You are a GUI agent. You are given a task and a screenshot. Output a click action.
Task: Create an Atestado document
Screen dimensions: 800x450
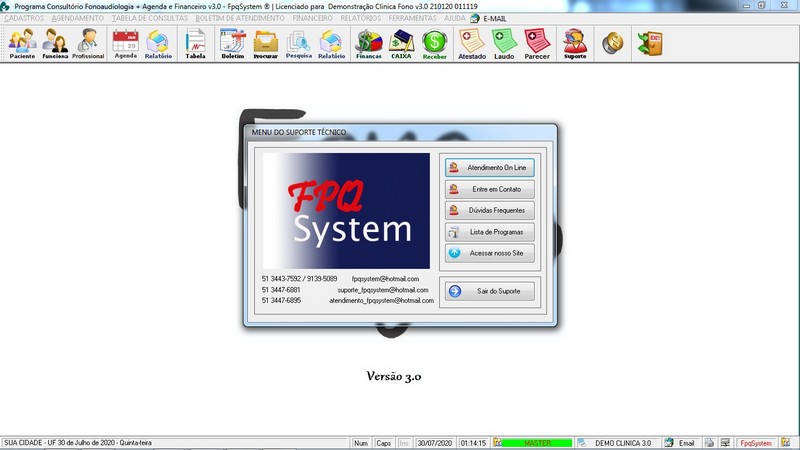coord(472,44)
